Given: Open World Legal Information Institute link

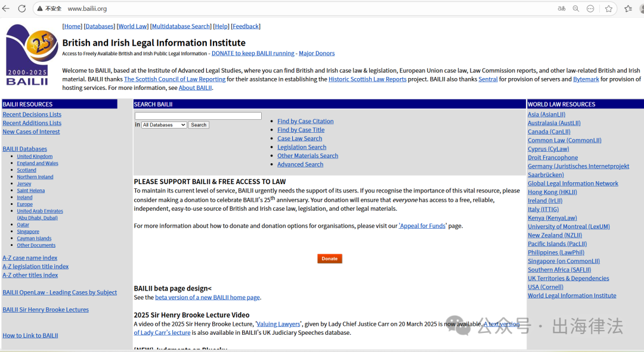Looking at the screenshot, I should tap(572, 295).
